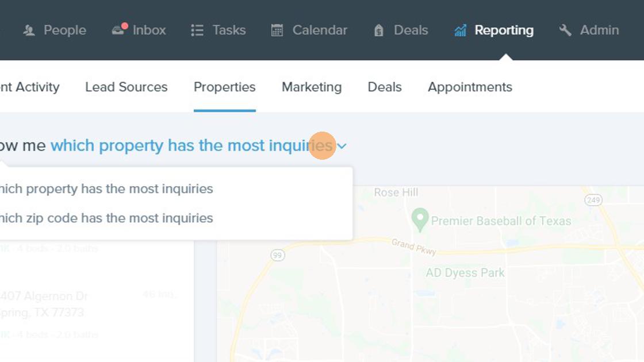This screenshot has width=644, height=362.
Task: Click the Deals tag icon
Action: tap(378, 30)
